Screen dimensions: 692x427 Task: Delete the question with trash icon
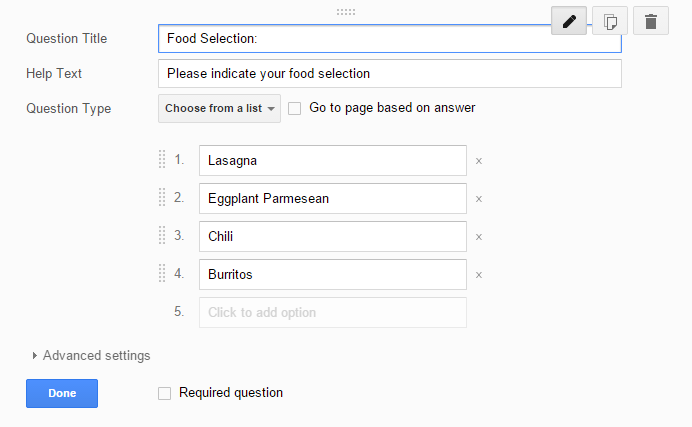coord(651,21)
